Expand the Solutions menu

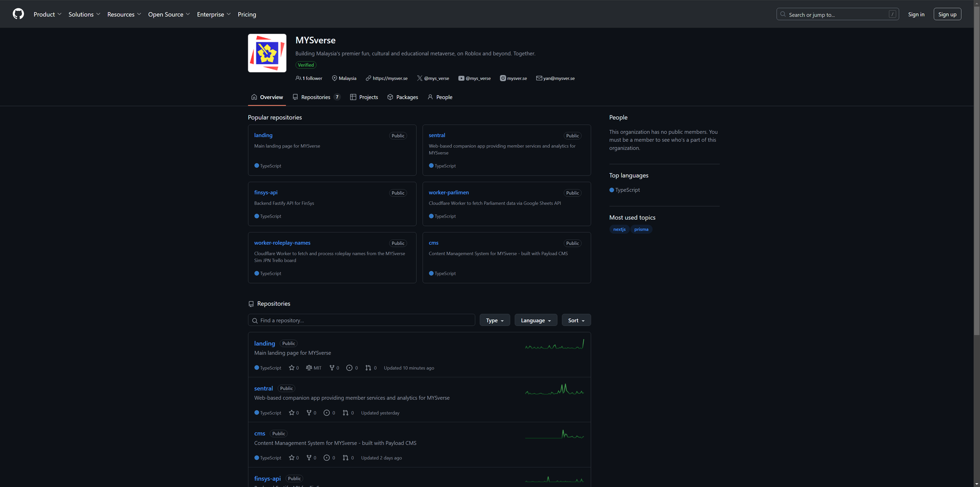coord(84,14)
